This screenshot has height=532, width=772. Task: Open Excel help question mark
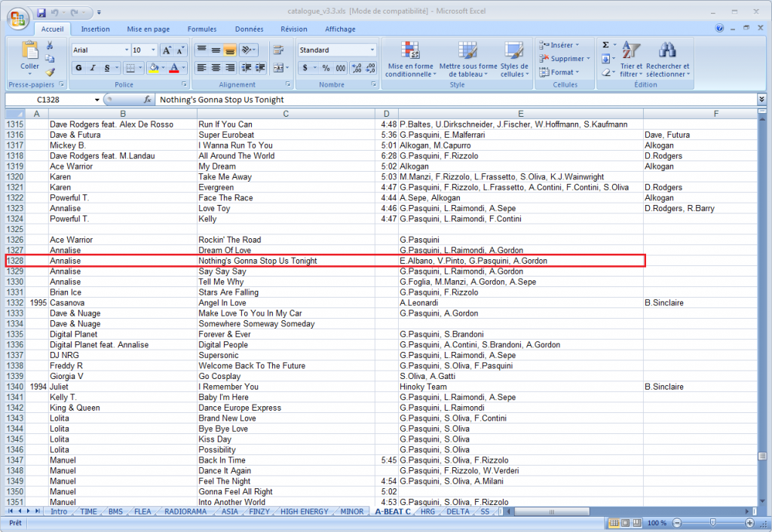(x=719, y=28)
